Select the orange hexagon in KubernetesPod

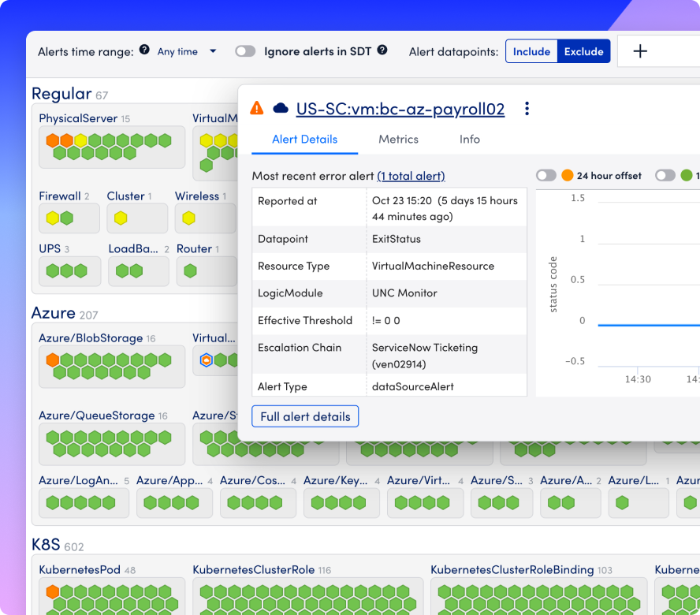click(53, 592)
